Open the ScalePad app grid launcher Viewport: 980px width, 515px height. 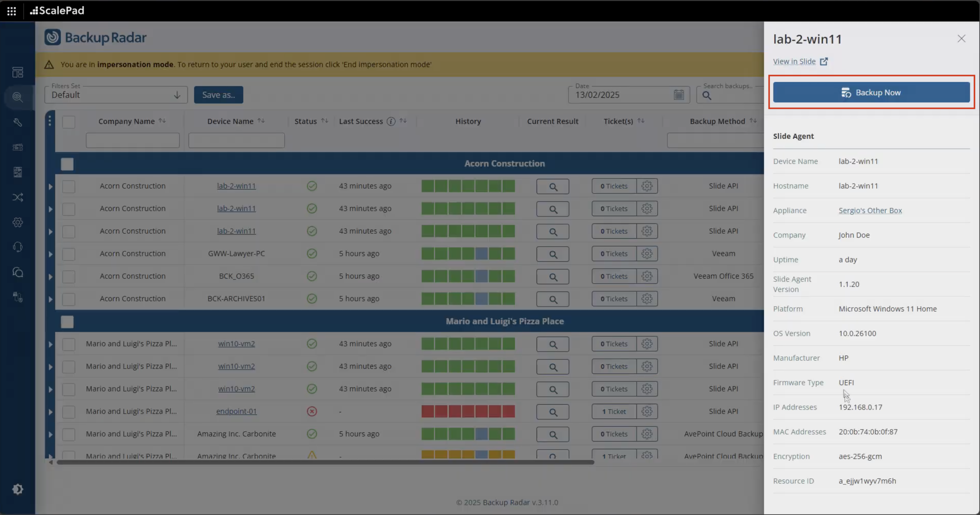tap(11, 11)
